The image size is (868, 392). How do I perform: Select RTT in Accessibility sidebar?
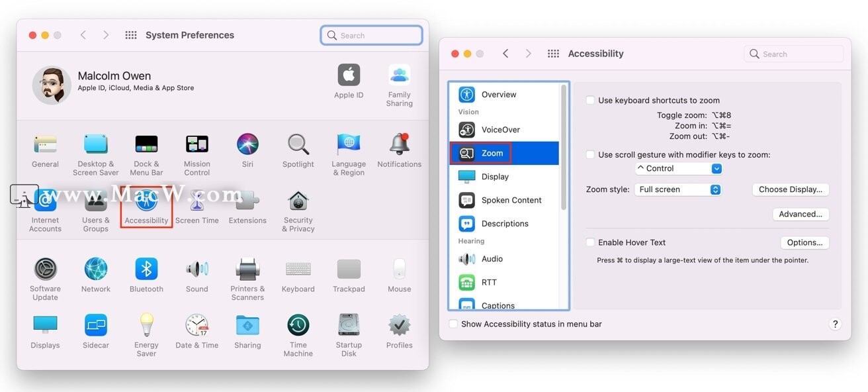(503, 282)
